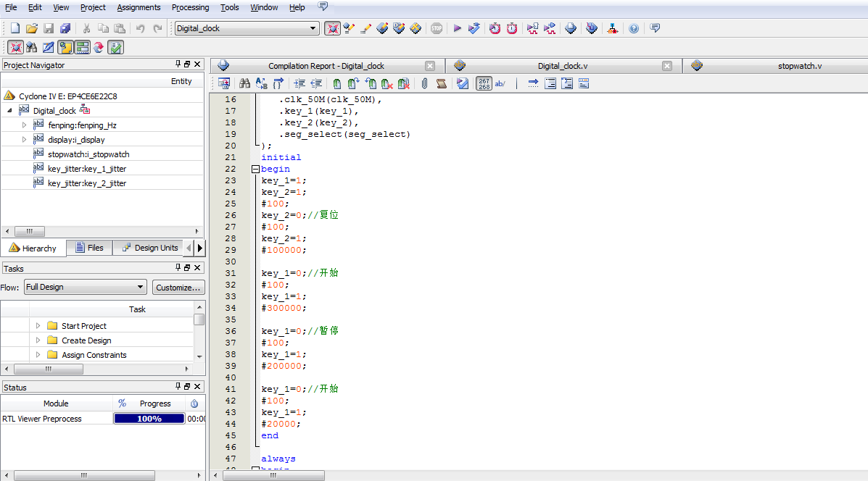Image resolution: width=868 pixels, height=481 pixels.
Task: Expand the fenping:fenping_Hz hierarchy node
Action: pyautogui.click(x=24, y=125)
